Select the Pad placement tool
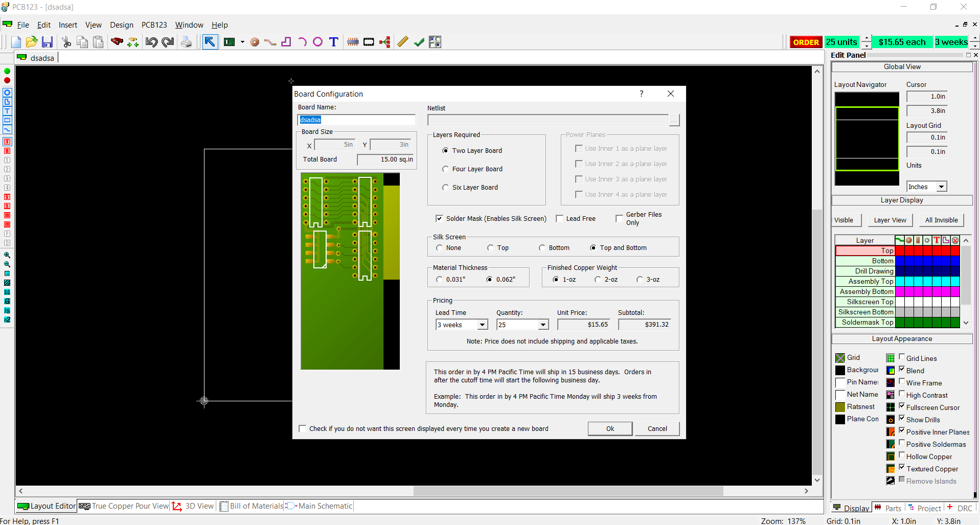This screenshot has height=525, width=980. pyautogui.click(x=254, y=42)
